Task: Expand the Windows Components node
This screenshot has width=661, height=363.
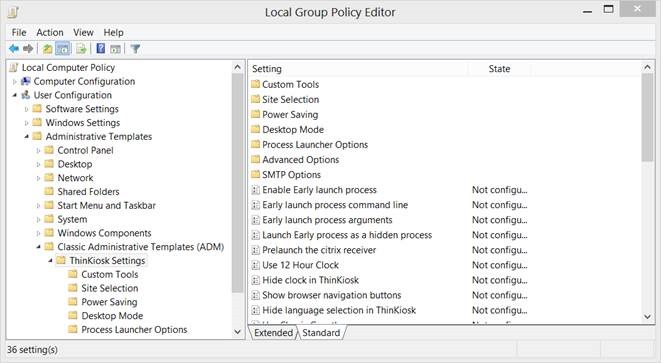Action: [x=38, y=233]
